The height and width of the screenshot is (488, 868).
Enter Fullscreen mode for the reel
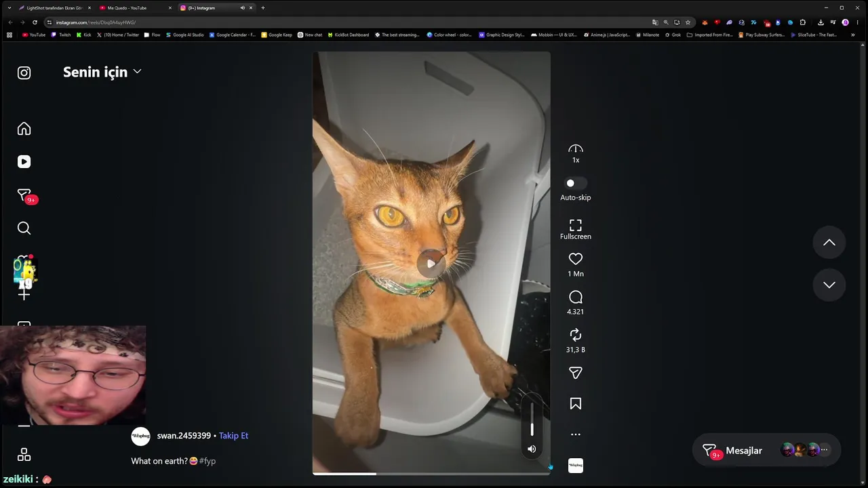click(576, 230)
